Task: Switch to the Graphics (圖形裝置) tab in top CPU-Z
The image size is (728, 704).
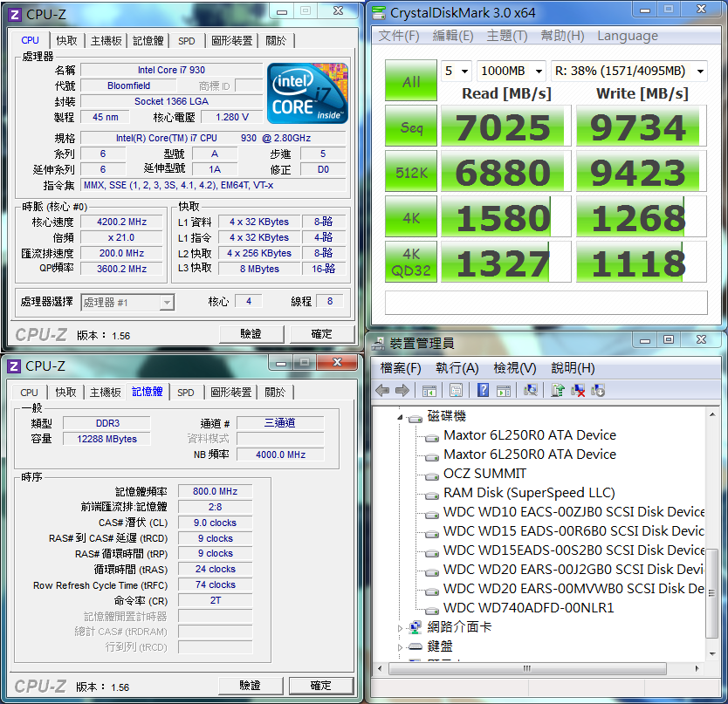Action: pyautogui.click(x=231, y=41)
